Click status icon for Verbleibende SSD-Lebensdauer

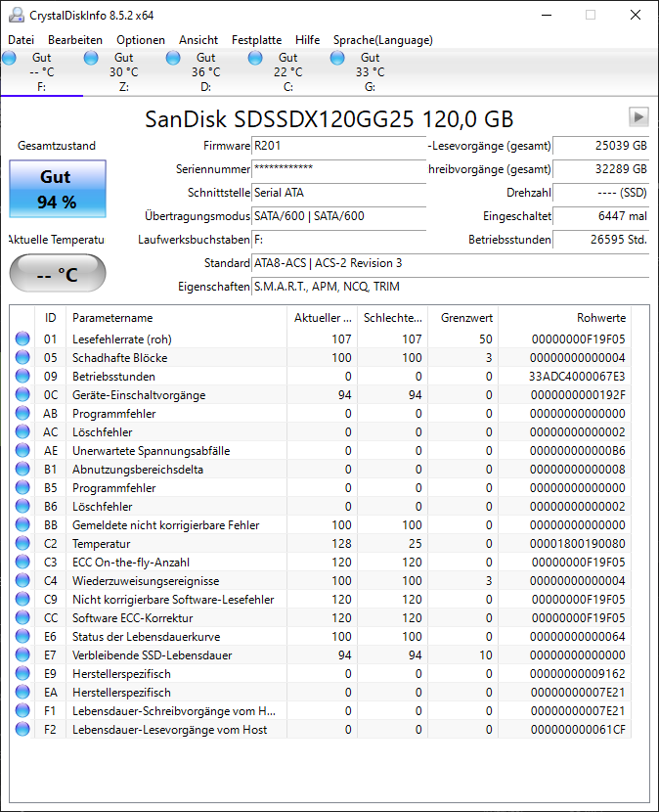pos(22,655)
